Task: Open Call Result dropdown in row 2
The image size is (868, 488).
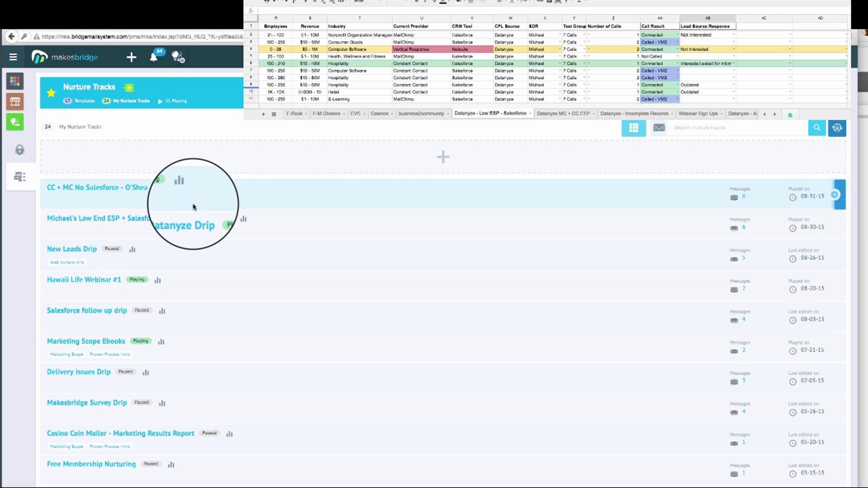Action: coord(677,35)
